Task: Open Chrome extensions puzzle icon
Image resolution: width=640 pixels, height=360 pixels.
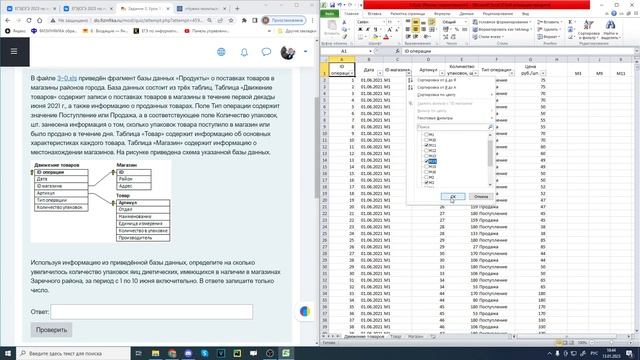Action: pyautogui.click(x=244, y=20)
